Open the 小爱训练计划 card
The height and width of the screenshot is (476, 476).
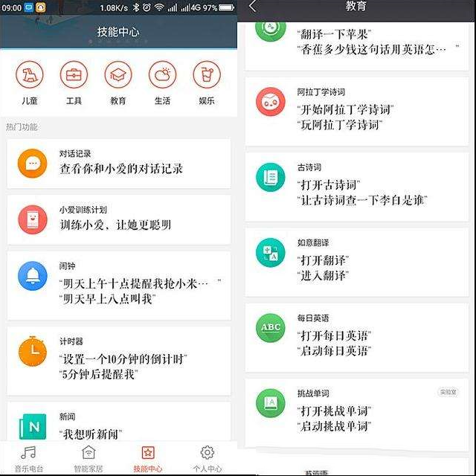(119, 220)
